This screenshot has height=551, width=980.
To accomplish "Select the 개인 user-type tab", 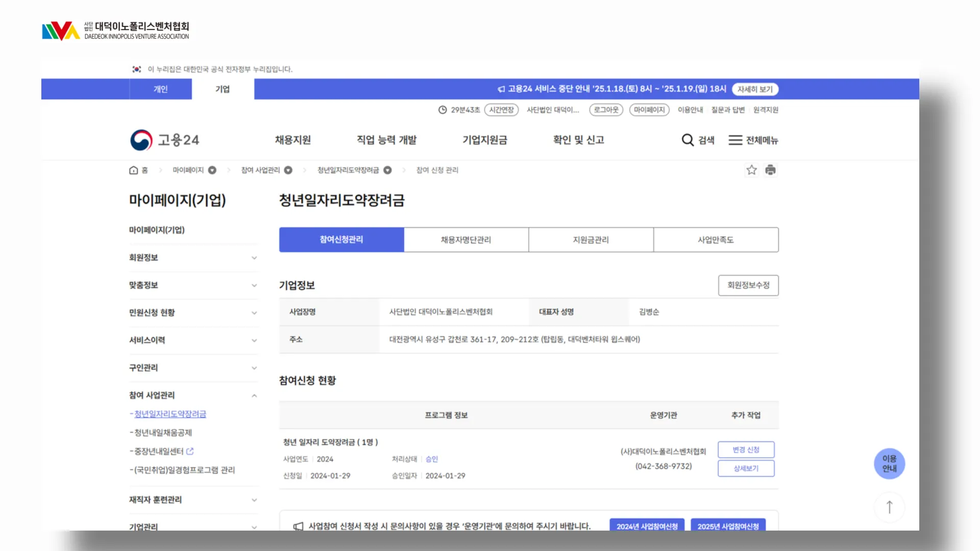I will (160, 89).
